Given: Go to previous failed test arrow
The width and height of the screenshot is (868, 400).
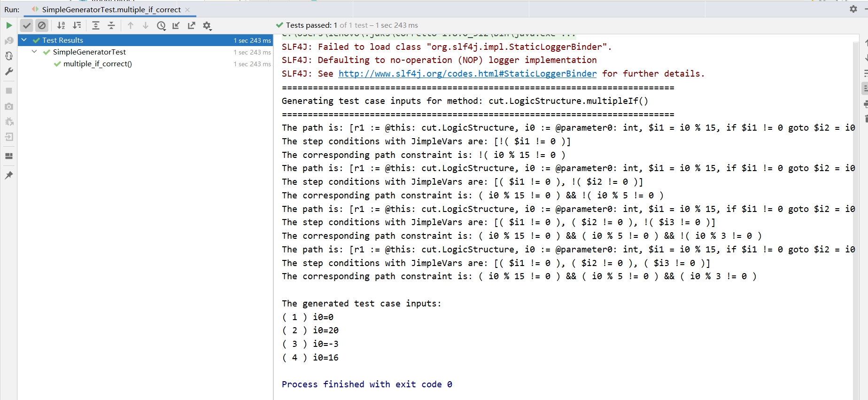Looking at the screenshot, I should (x=131, y=25).
